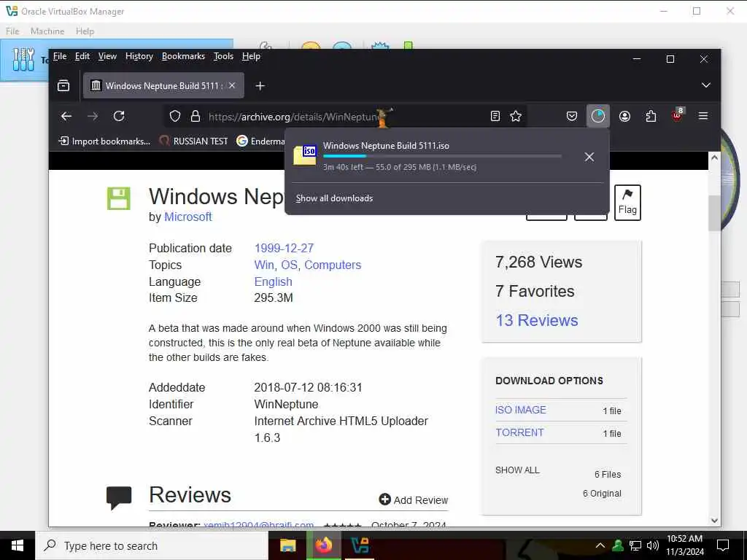This screenshot has height=560, width=747.
Task: Open the extensions puzzle-piece icon
Action: tap(651, 116)
